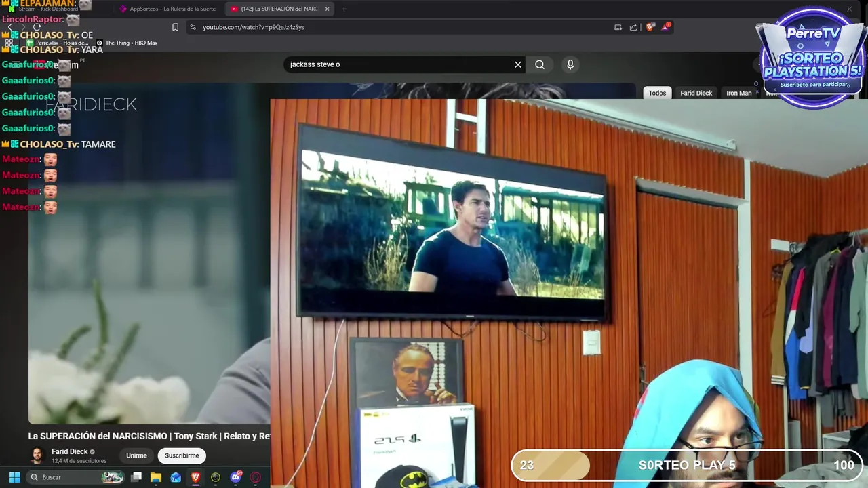Reload the page with the refresh icon
The width and height of the screenshot is (868, 488).
[x=37, y=27]
